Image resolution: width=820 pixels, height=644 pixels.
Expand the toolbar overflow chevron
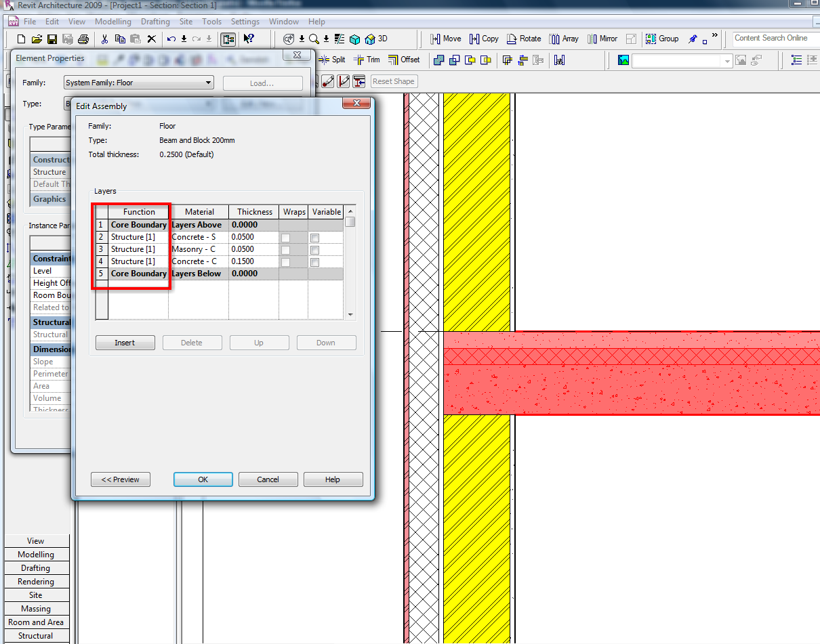(714, 36)
